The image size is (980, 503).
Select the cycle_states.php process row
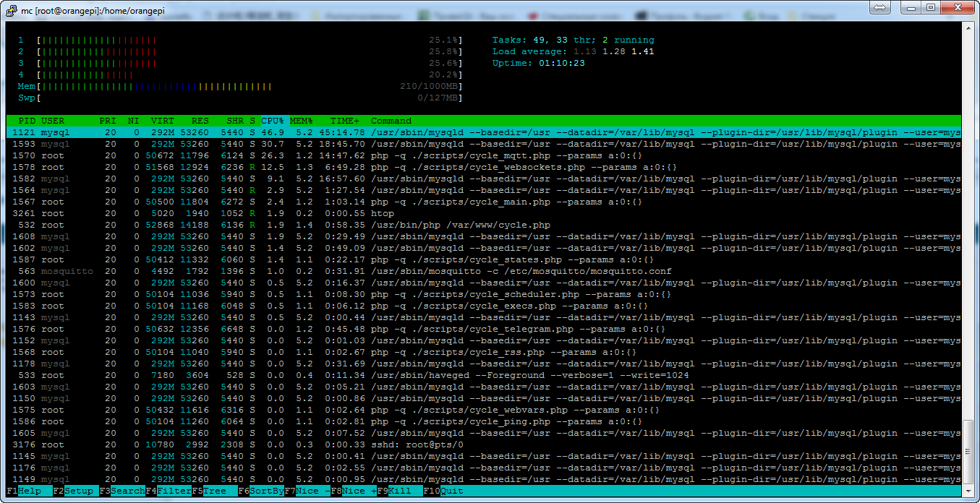click(x=484, y=259)
